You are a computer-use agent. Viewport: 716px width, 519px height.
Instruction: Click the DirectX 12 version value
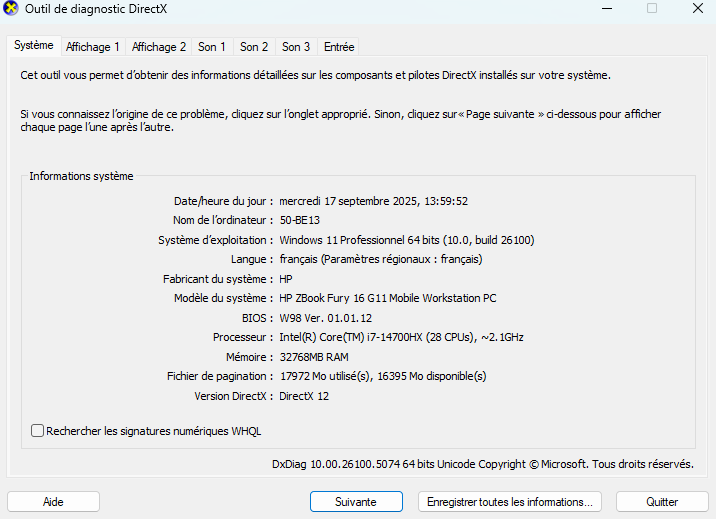pos(304,396)
